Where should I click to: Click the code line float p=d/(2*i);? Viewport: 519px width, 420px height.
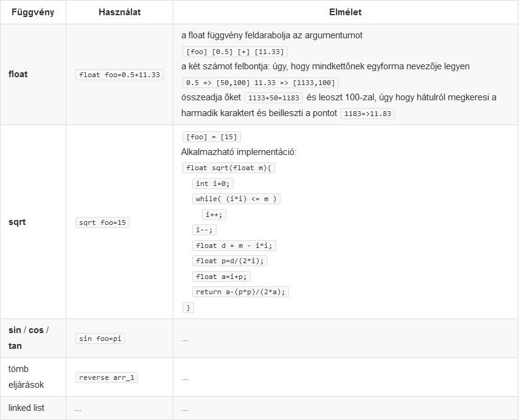click(x=230, y=261)
